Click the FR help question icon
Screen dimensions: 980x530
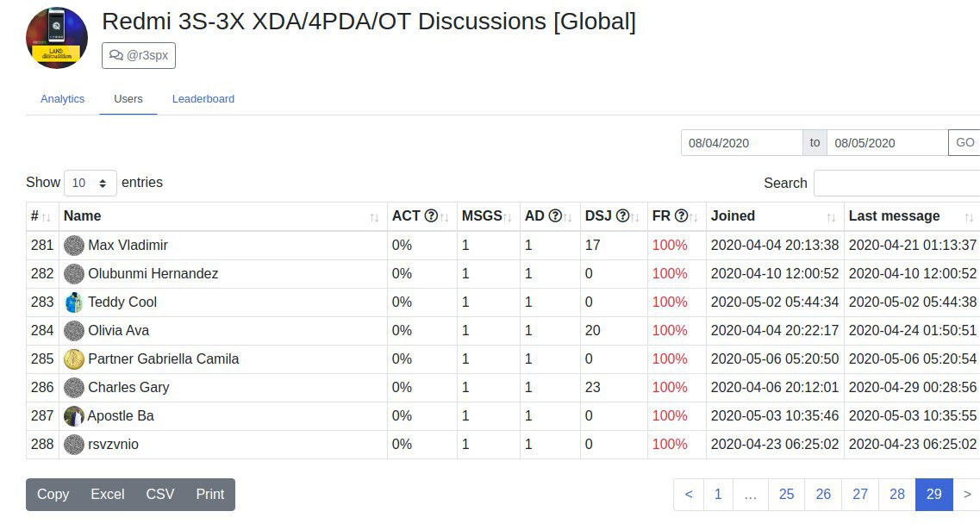click(681, 215)
